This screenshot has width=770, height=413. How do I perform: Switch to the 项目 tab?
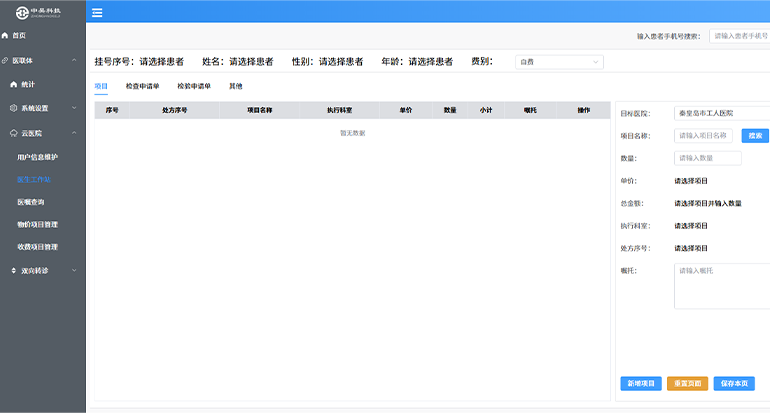(101, 86)
